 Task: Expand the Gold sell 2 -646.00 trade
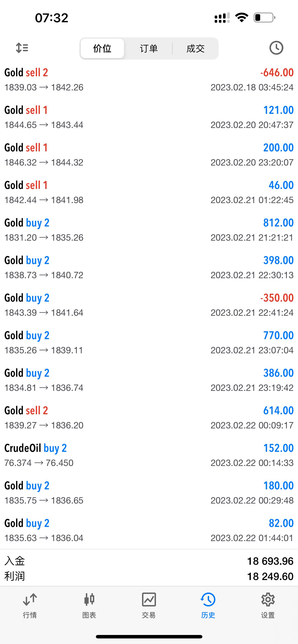(149, 80)
